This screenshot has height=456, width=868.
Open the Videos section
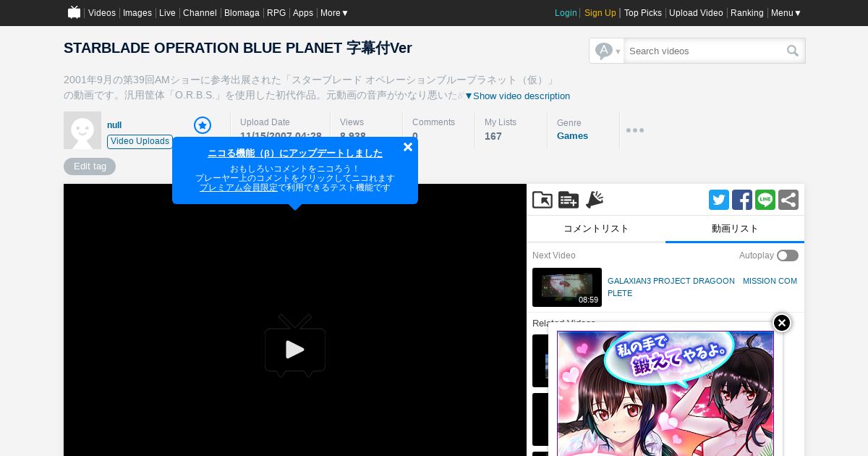coord(102,13)
